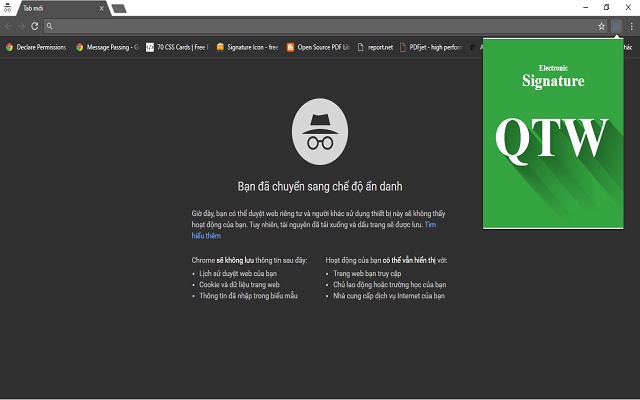The image size is (640, 400).
Task: Open 'report.net' bookmark
Action: tap(375, 47)
